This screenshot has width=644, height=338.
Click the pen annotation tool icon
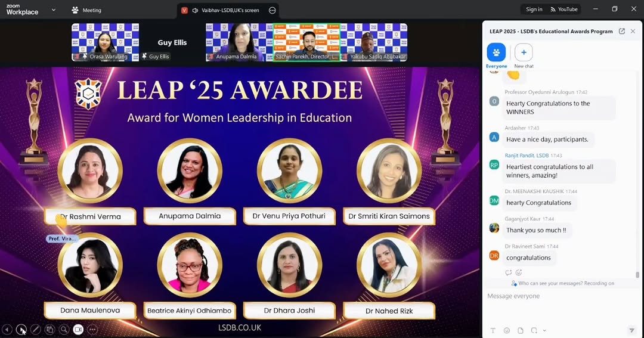pyautogui.click(x=35, y=329)
